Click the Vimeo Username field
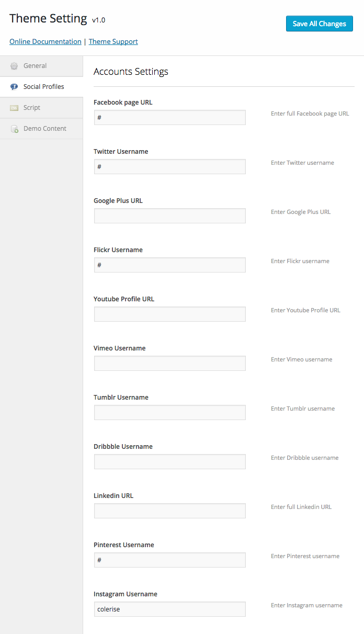Image resolution: width=364 pixels, height=634 pixels. [x=169, y=364]
